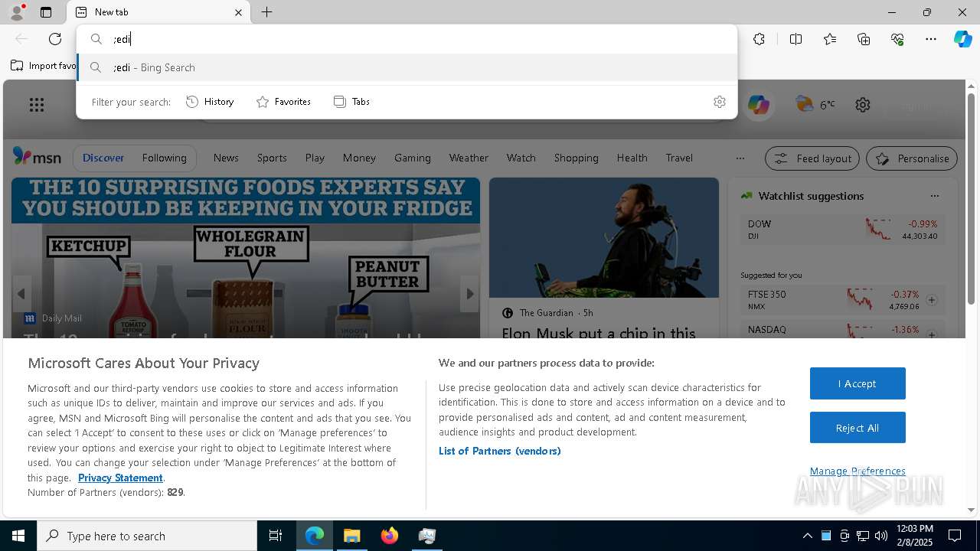Switch to the Discover tab
This screenshot has width=980, height=551.
click(103, 158)
